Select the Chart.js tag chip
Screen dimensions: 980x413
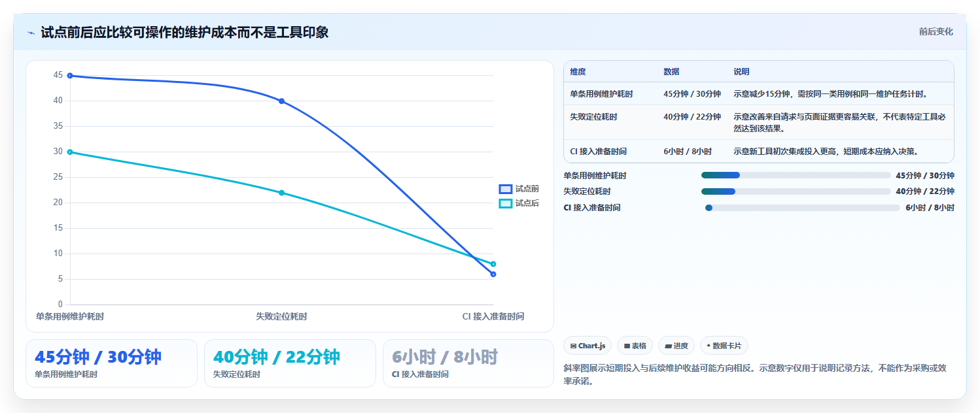tap(587, 346)
